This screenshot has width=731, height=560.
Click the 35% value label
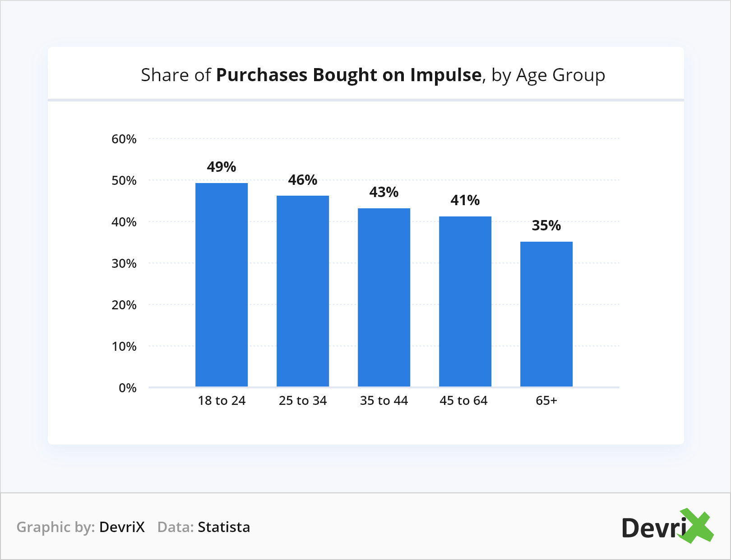[x=546, y=225]
